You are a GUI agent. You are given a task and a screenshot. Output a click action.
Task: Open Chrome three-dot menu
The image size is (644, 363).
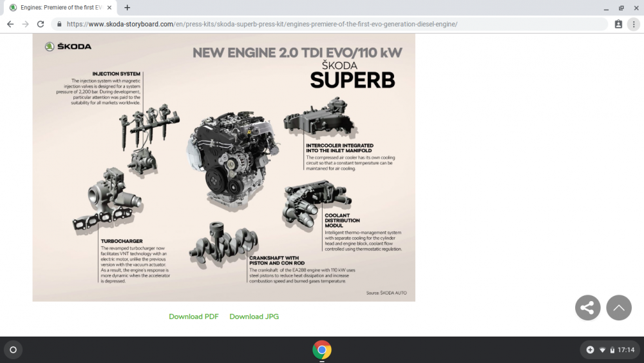click(634, 25)
